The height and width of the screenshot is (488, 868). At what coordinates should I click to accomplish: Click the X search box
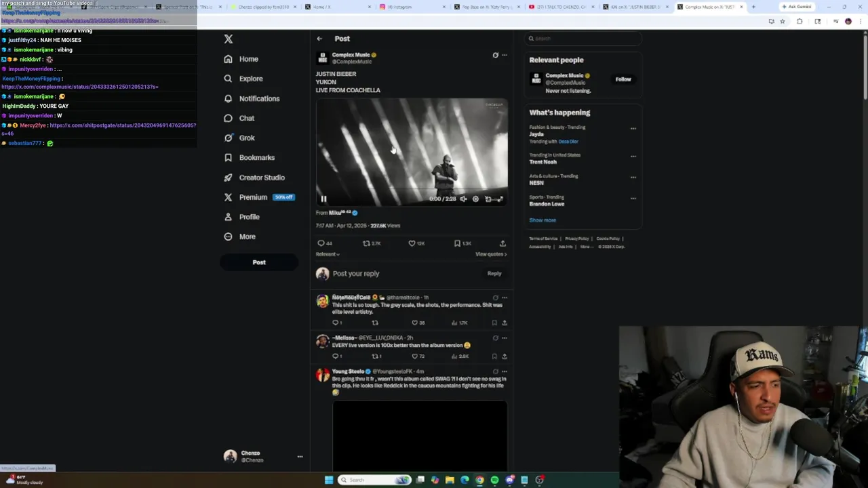coord(583,39)
